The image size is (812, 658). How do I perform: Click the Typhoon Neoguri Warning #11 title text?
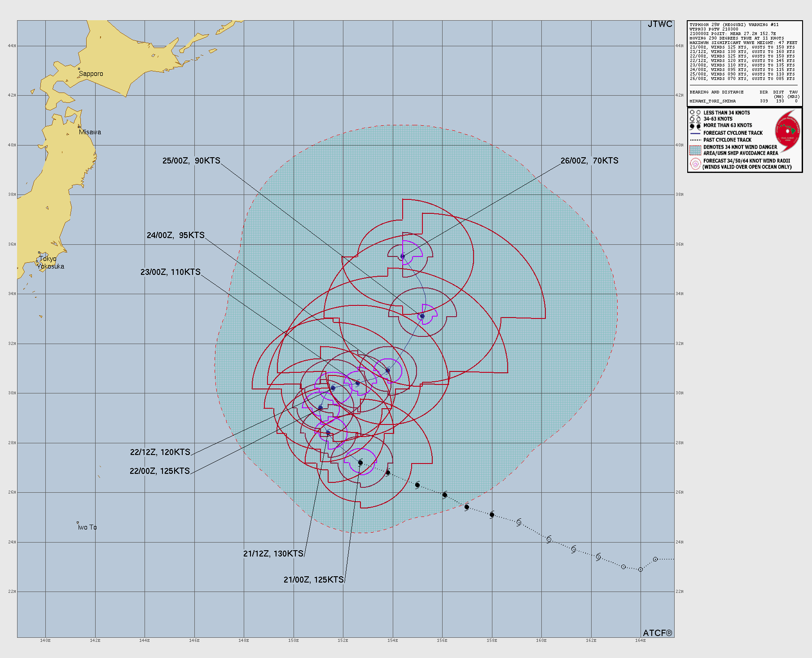click(x=734, y=25)
